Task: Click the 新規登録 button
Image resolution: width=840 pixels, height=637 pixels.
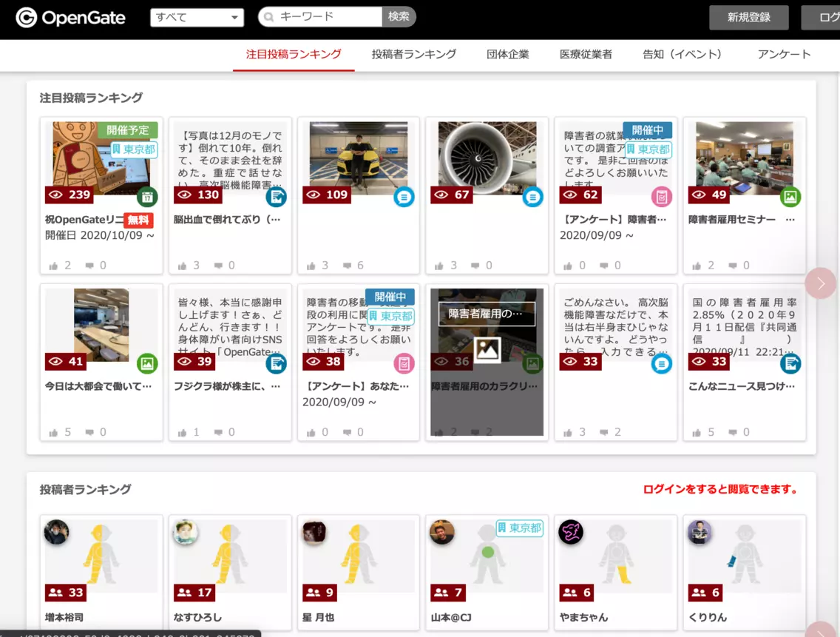Action: [x=748, y=18]
